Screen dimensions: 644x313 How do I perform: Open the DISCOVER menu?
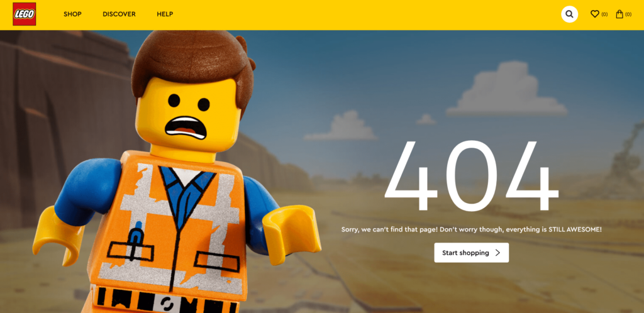(x=119, y=14)
